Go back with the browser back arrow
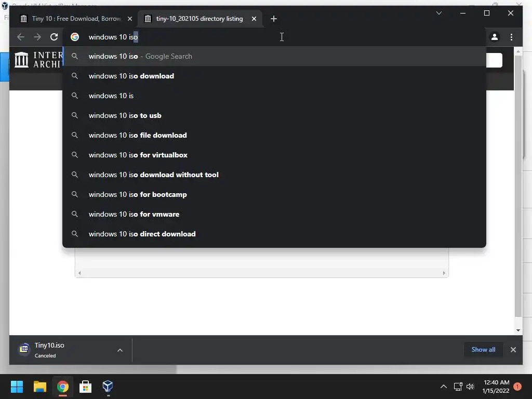Viewport: 532px width, 399px height. [x=21, y=37]
